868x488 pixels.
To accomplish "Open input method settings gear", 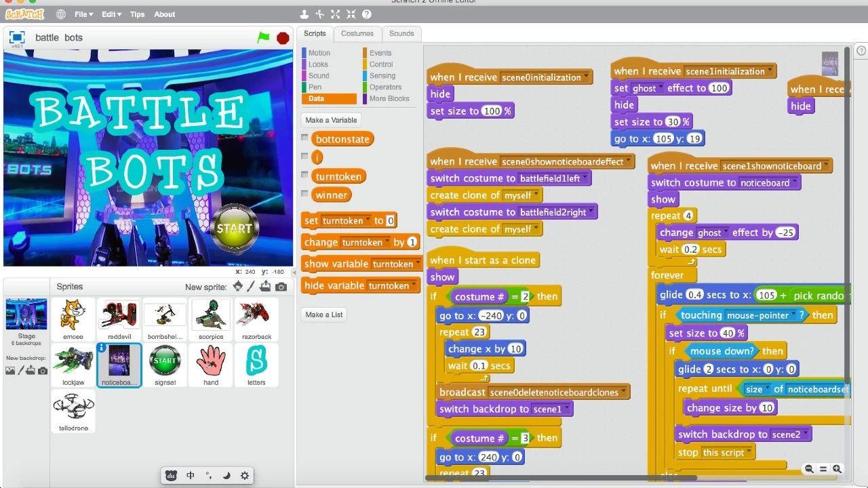I will [245, 476].
